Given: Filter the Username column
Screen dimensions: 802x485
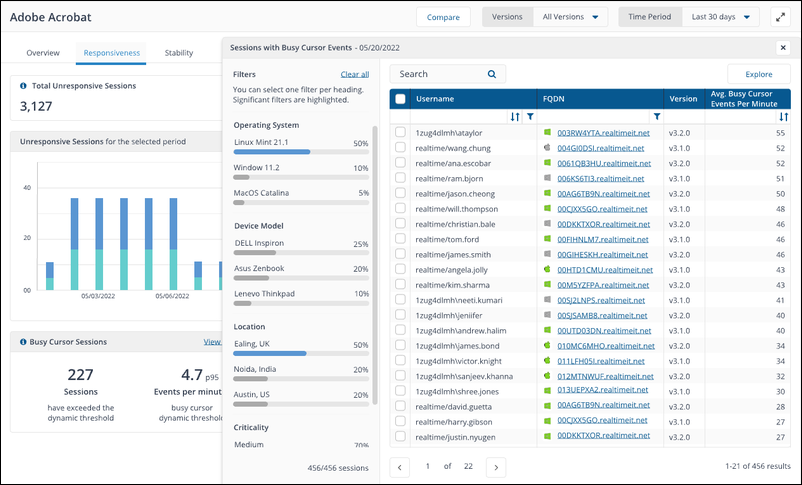Looking at the screenshot, I should [x=530, y=117].
